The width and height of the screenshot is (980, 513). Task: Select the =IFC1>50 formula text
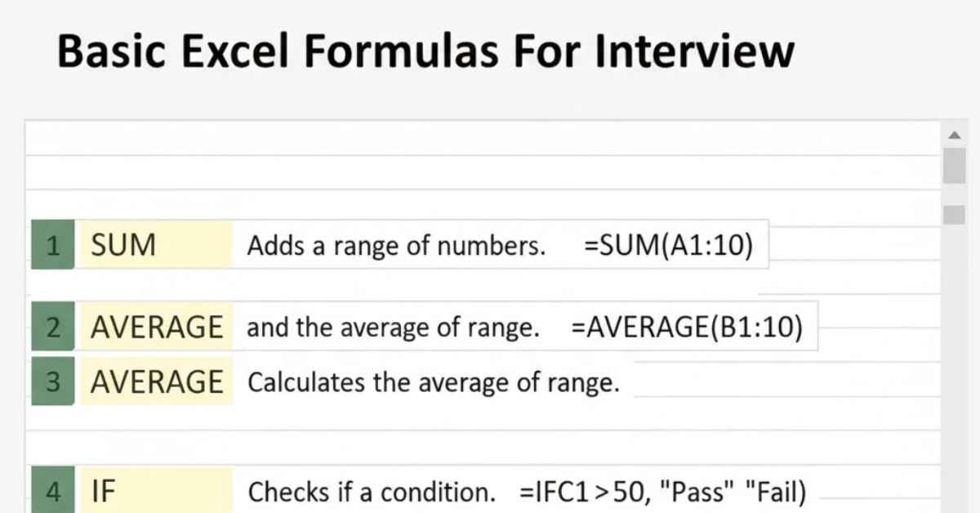point(662,492)
